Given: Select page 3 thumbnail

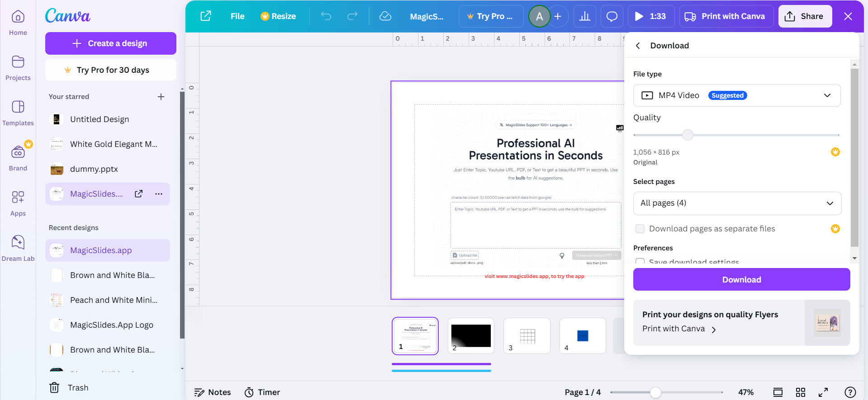Looking at the screenshot, I should click(527, 336).
